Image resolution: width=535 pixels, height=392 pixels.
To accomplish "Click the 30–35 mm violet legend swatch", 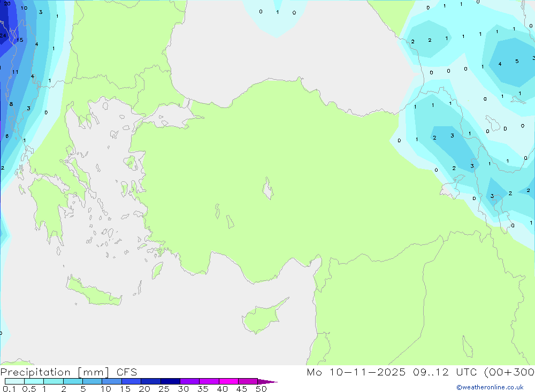I will (x=189, y=381).
